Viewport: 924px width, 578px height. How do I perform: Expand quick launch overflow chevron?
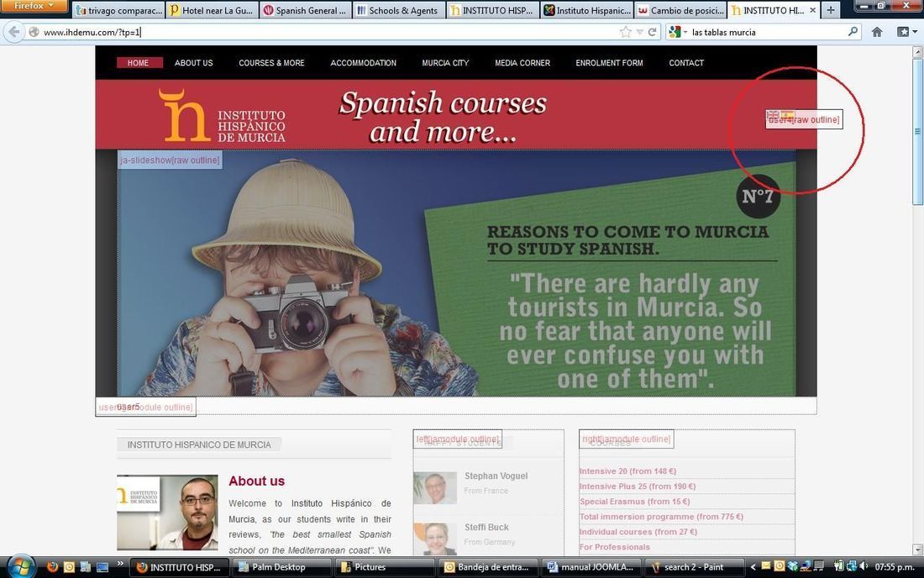pos(119,564)
